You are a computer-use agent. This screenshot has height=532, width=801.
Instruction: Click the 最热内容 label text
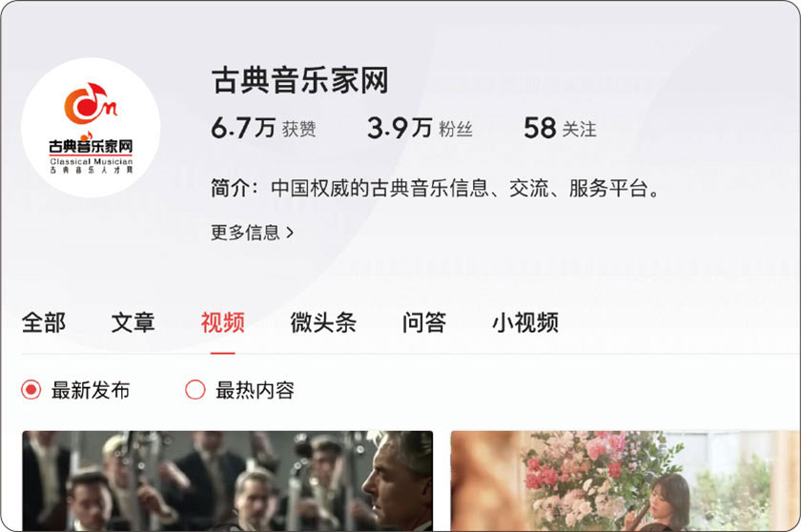(x=255, y=390)
